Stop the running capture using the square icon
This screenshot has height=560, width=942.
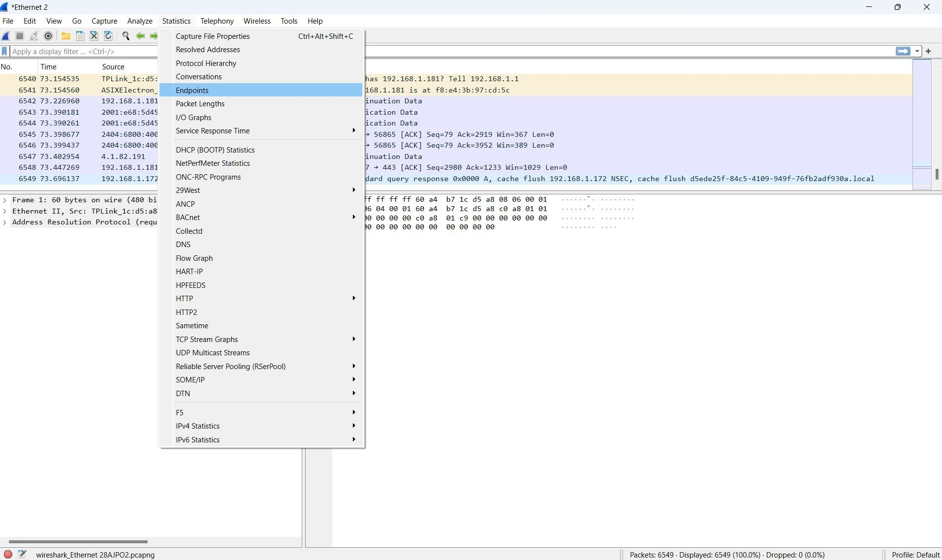tap(19, 36)
